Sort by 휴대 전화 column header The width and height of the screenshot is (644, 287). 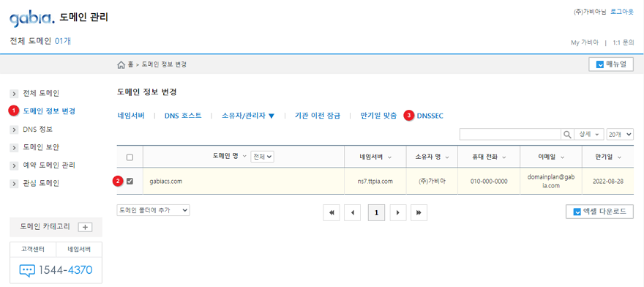pos(489,157)
